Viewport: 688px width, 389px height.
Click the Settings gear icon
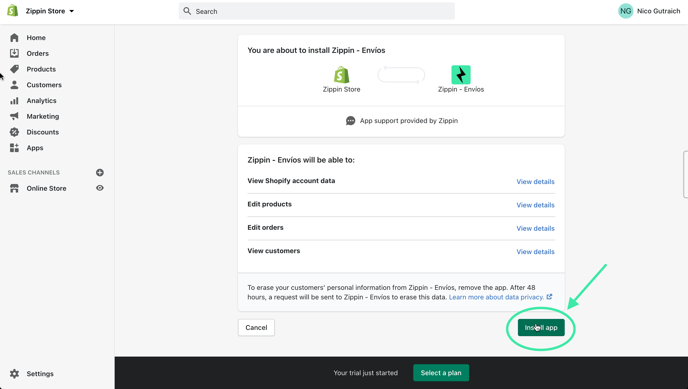[14, 374]
